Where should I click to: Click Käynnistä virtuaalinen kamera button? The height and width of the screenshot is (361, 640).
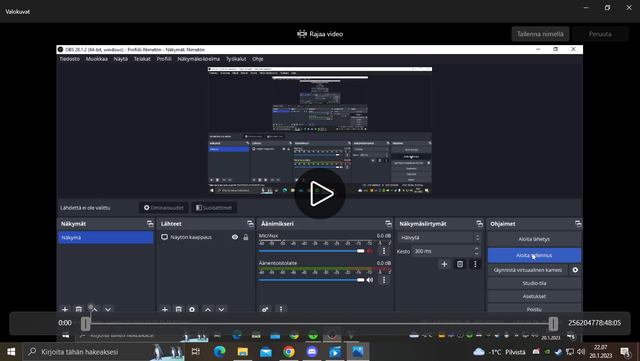(x=528, y=270)
